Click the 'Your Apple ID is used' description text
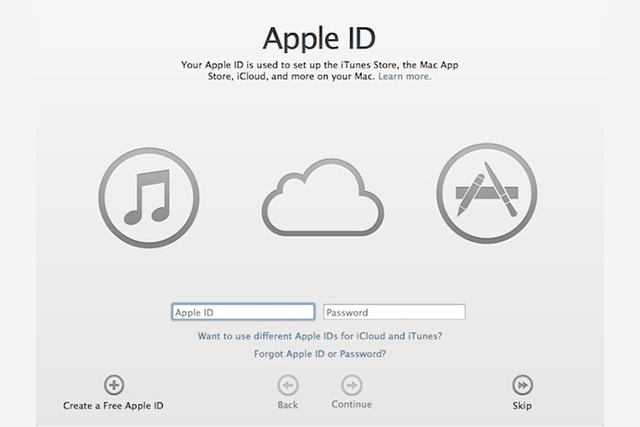The image size is (640, 427). click(320, 71)
